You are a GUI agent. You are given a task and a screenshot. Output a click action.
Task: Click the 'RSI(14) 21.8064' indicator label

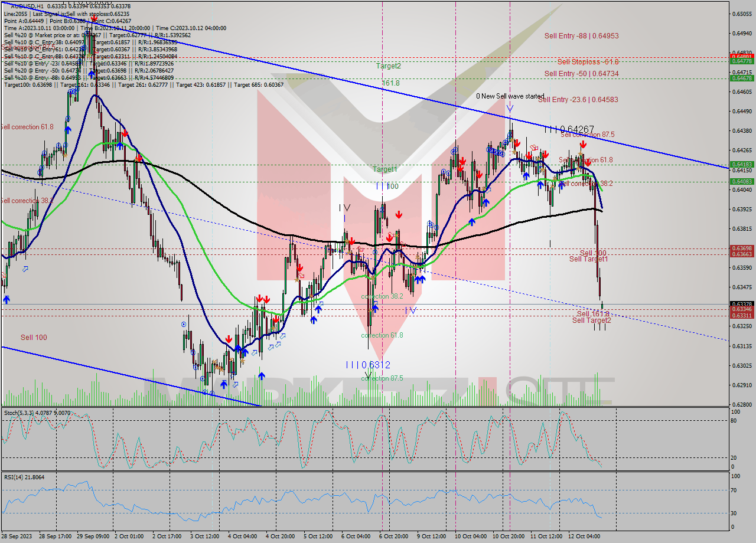[24, 477]
